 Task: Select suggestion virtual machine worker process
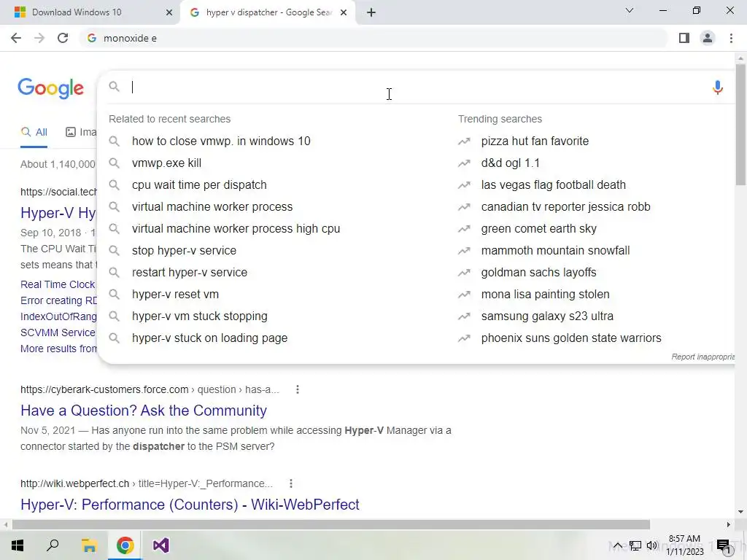(x=212, y=206)
